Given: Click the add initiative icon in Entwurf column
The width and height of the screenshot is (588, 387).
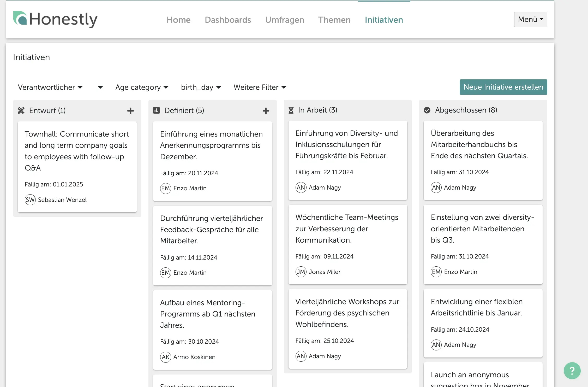Looking at the screenshot, I should (130, 110).
